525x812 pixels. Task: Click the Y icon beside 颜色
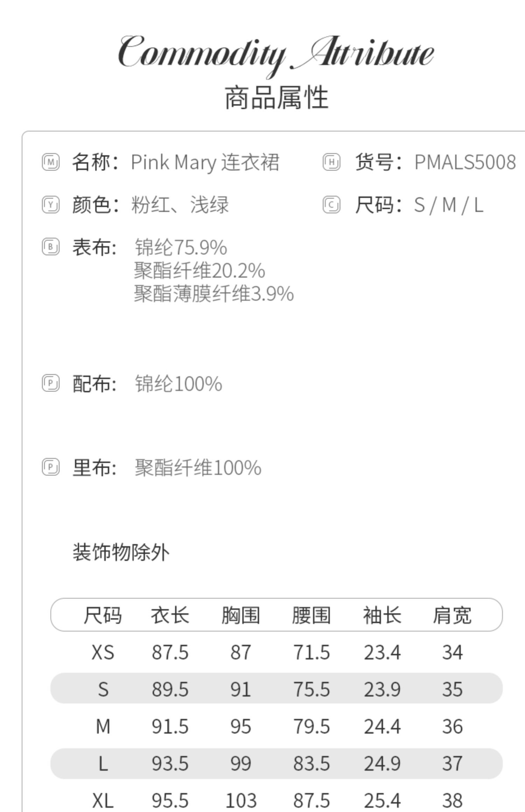point(51,205)
